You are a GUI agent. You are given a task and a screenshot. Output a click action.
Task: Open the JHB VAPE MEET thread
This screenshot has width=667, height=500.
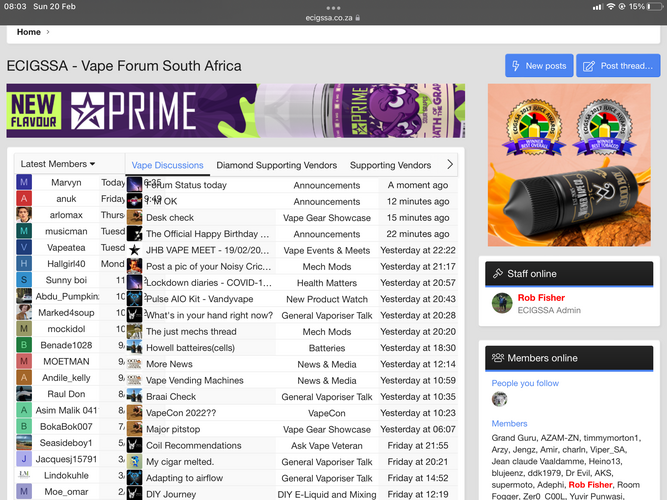pos(208,250)
